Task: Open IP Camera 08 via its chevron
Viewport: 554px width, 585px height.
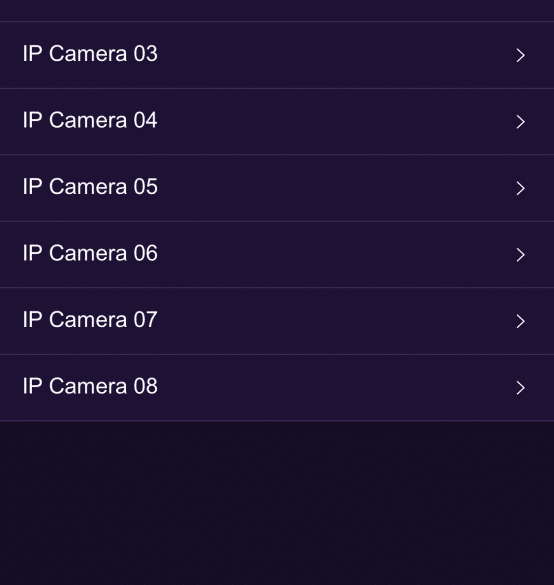Action: pyautogui.click(x=520, y=388)
